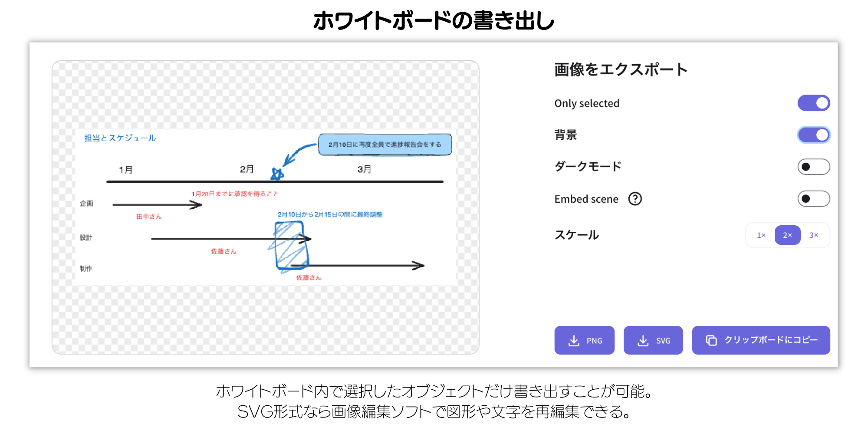Click the download icon on the PNG button
The height and width of the screenshot is (434, 868).
click(574, 340)
